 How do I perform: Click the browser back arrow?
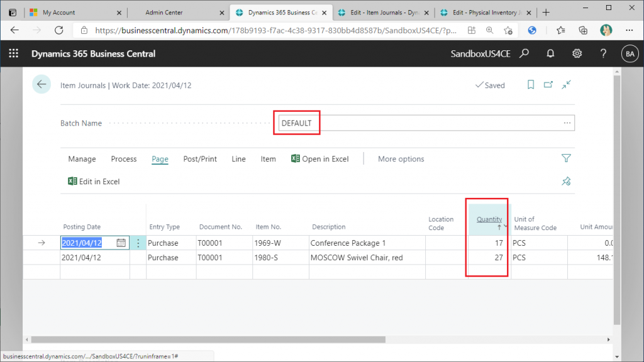pos(15,30)
